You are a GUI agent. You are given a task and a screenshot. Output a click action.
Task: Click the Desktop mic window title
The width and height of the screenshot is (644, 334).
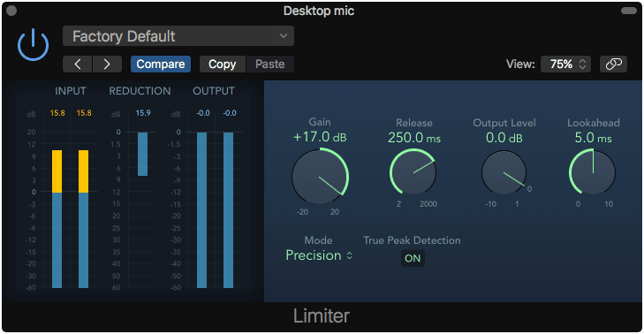pyautogui.click(x=319, y=11)
